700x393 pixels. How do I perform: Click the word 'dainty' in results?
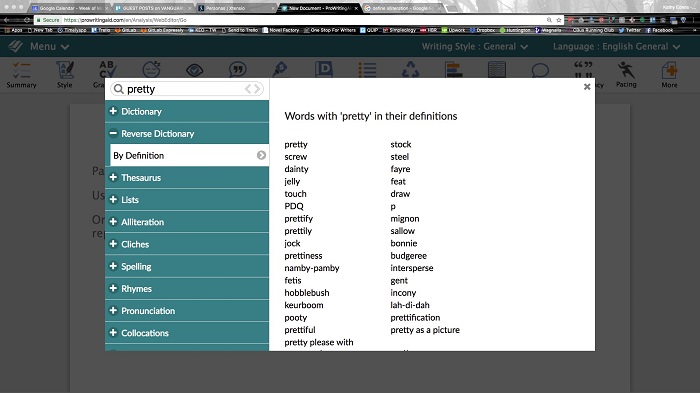pyautogui.click(x=296, y=169)
